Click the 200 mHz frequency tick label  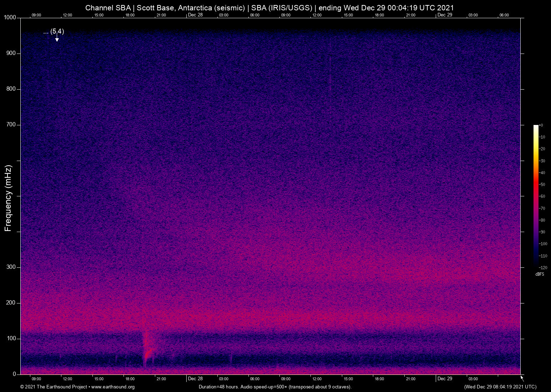11,303
